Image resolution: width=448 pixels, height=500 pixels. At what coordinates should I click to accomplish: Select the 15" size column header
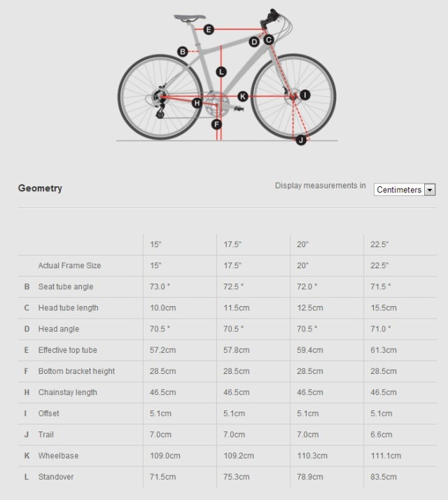coord(155,244)
